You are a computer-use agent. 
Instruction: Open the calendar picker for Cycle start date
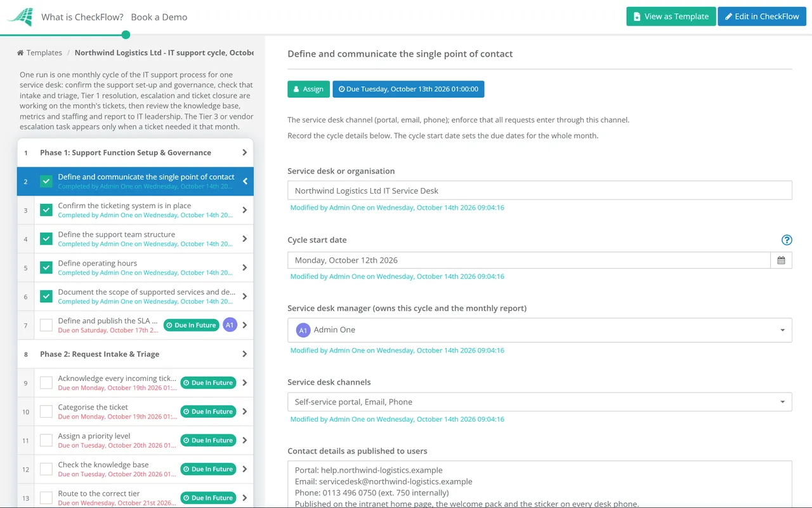781,260
